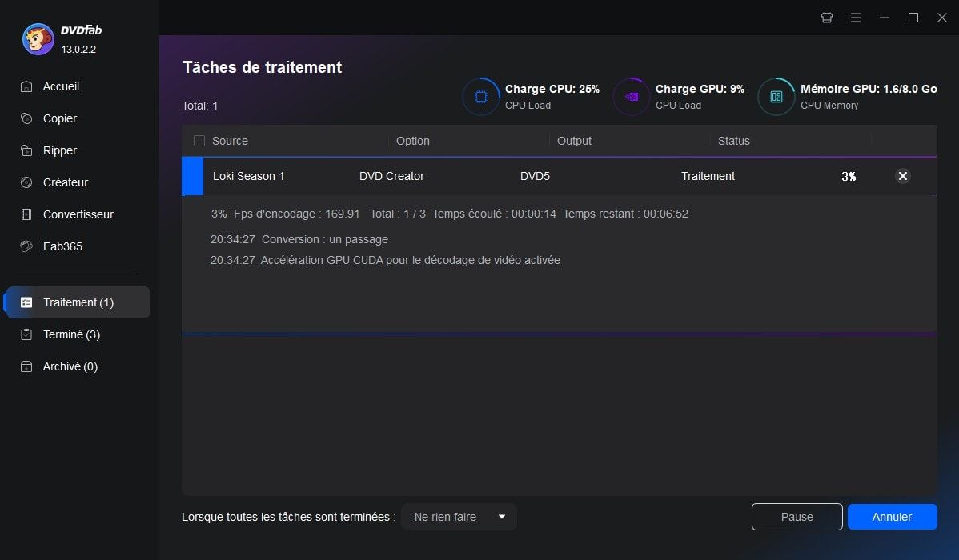Click the Créateur sidebar icon
The width and height of the screenshot is (959, 560).
click(26, 182)
